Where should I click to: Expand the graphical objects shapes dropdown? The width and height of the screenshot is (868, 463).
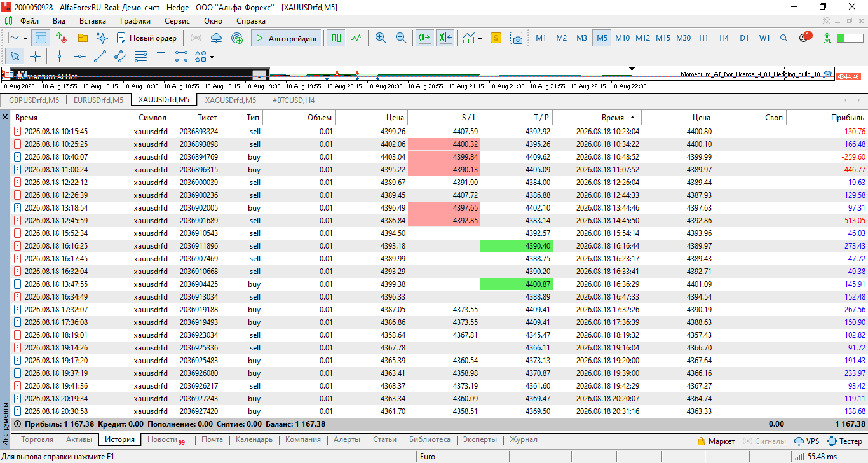pyautogui.click(x=211, y=56)
